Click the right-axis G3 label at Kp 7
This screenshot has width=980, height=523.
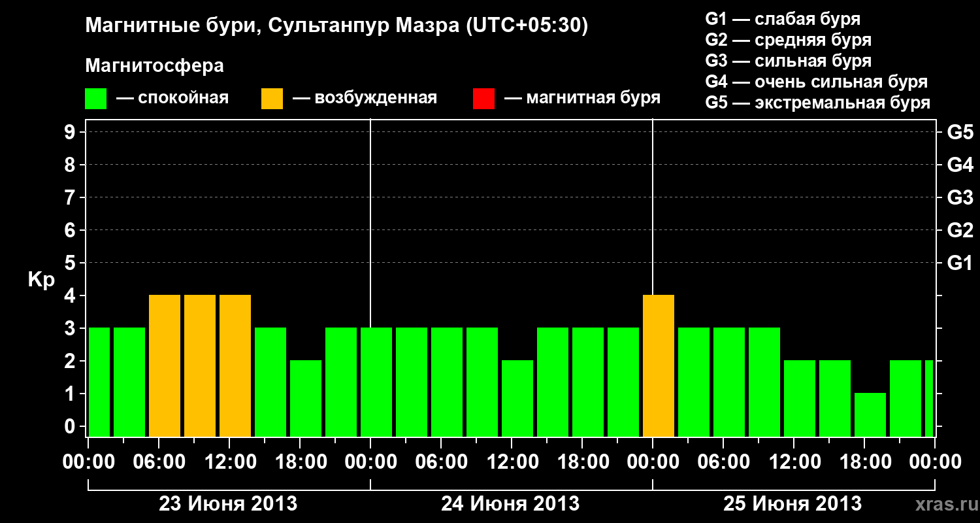click(960, 197)
